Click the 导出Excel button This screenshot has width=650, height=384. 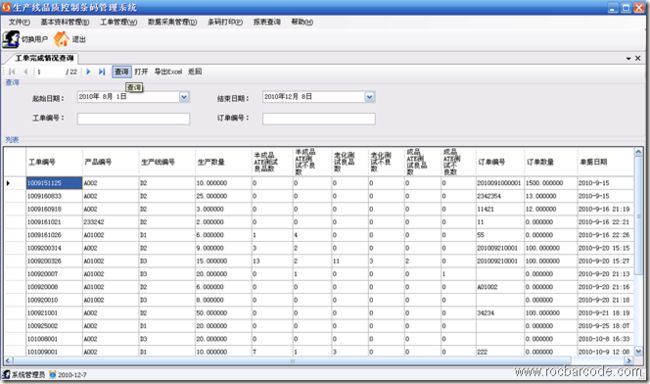[x=168, y=72]
